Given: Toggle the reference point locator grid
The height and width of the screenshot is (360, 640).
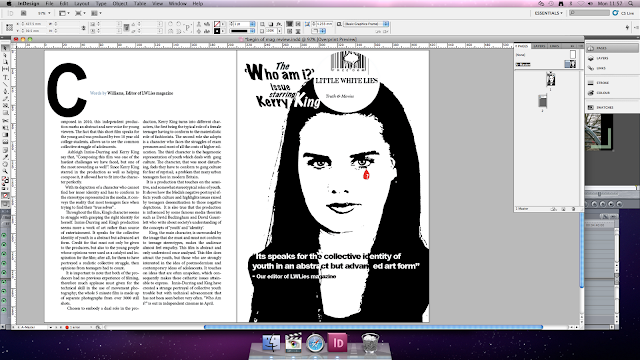Looking at the screenshot, I should pyautogui.click(x=9, y=27).
